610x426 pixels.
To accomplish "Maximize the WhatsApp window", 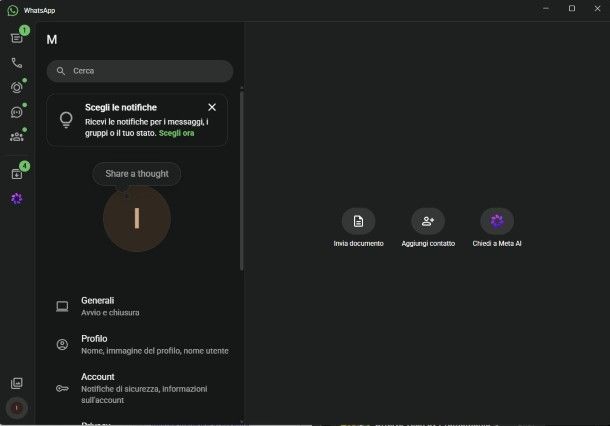I will [x=572, y=8].
